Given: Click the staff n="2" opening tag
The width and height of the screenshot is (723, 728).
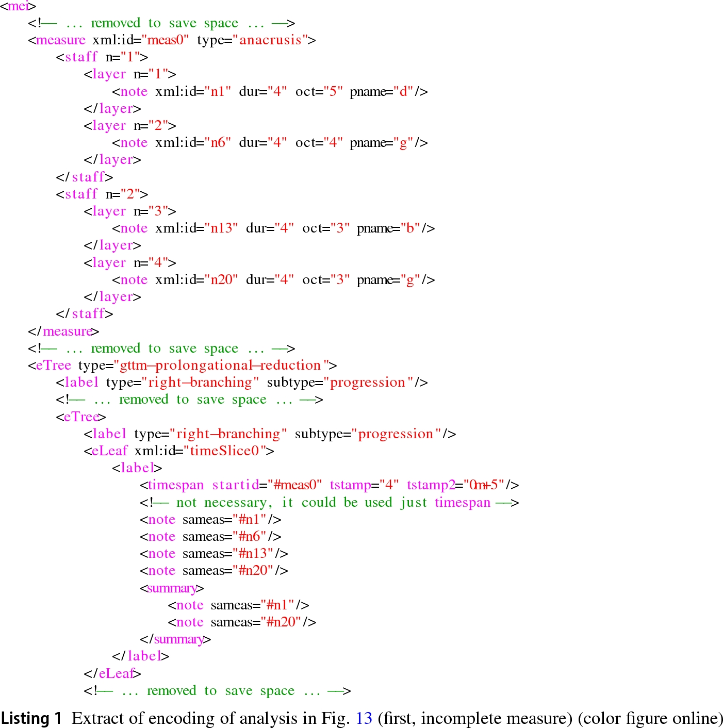Looking at the screenshot, I should [x=102, y=194].
